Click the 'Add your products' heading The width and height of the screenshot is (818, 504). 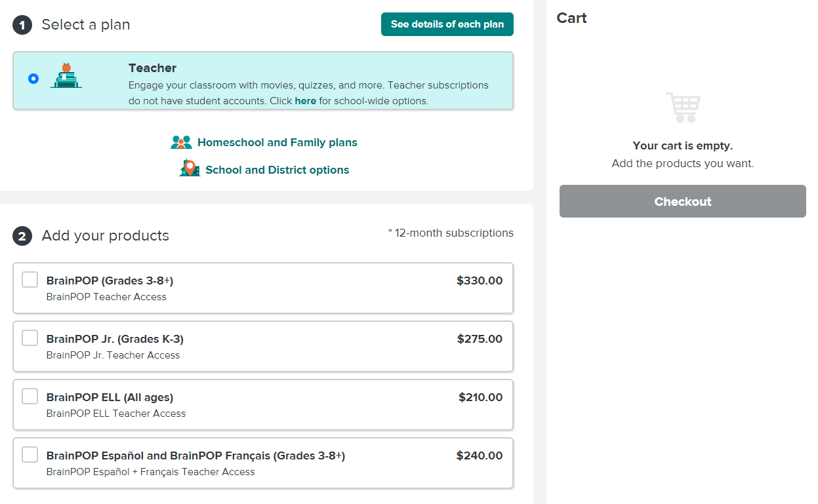pos(106,236)
